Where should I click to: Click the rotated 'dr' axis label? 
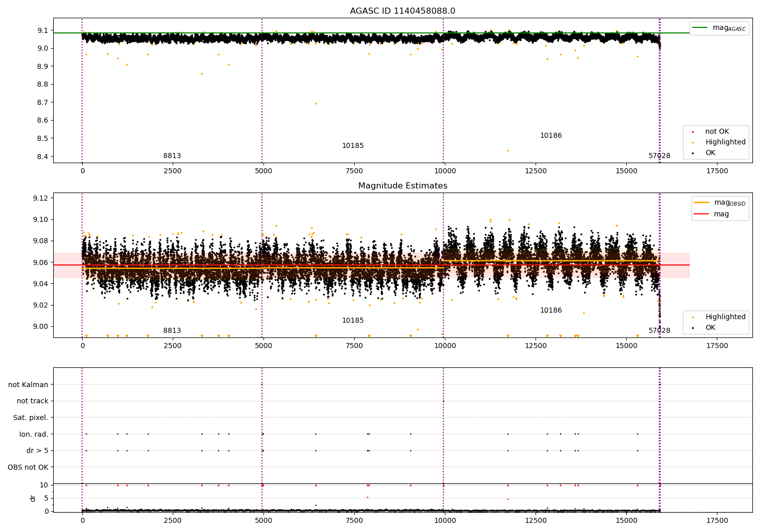click(33, 498)
